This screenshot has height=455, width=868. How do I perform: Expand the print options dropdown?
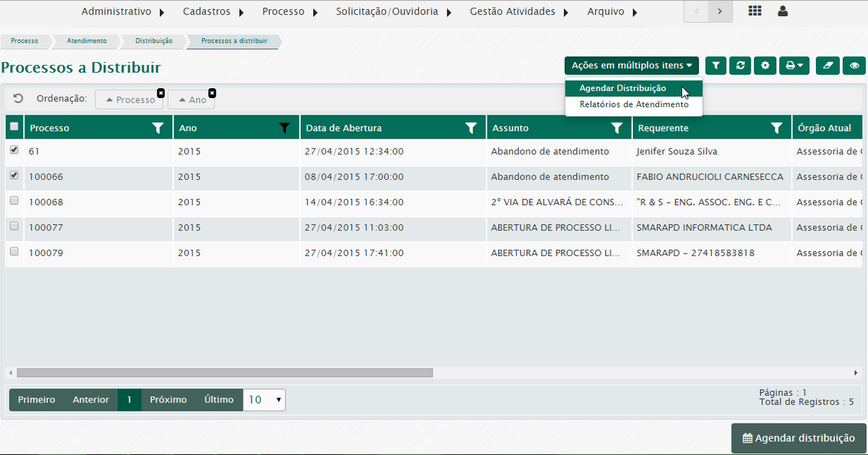coord(794,66)
